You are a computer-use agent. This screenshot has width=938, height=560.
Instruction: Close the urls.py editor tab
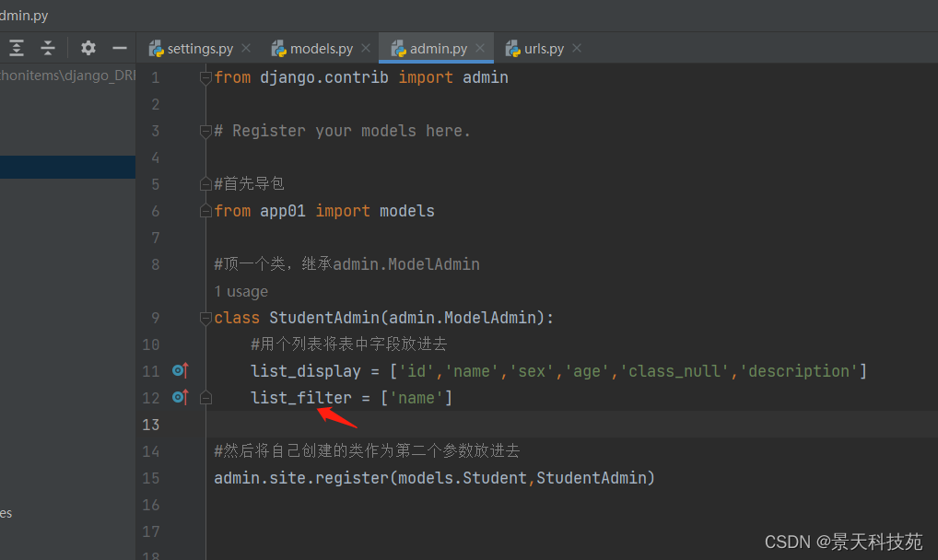[576, 48]
